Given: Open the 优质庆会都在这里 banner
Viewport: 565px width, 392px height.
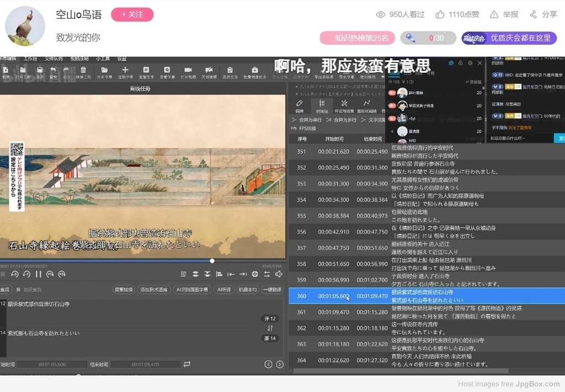Looking at the screenshot, I should [x=509, y=38].
